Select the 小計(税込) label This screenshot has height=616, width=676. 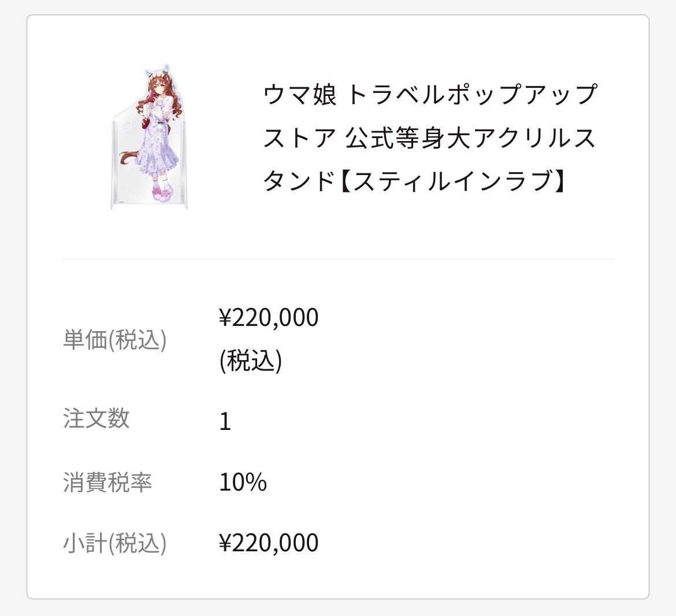coord(114,544)
